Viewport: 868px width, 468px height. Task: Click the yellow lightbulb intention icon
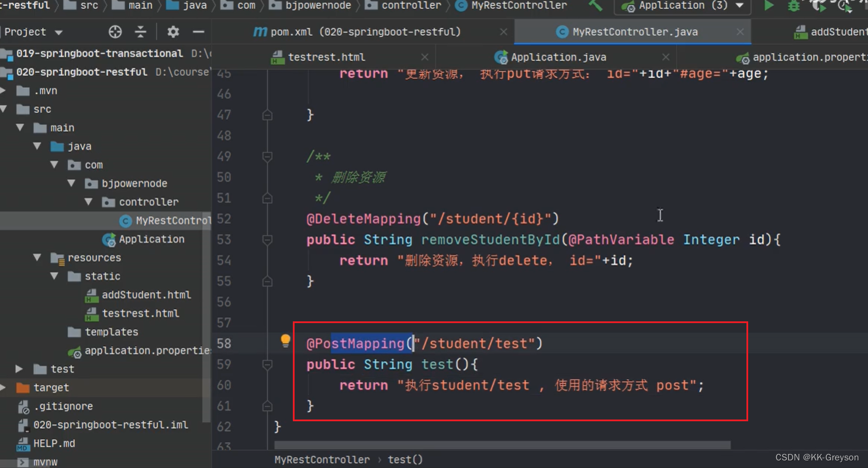pos(285,341)
